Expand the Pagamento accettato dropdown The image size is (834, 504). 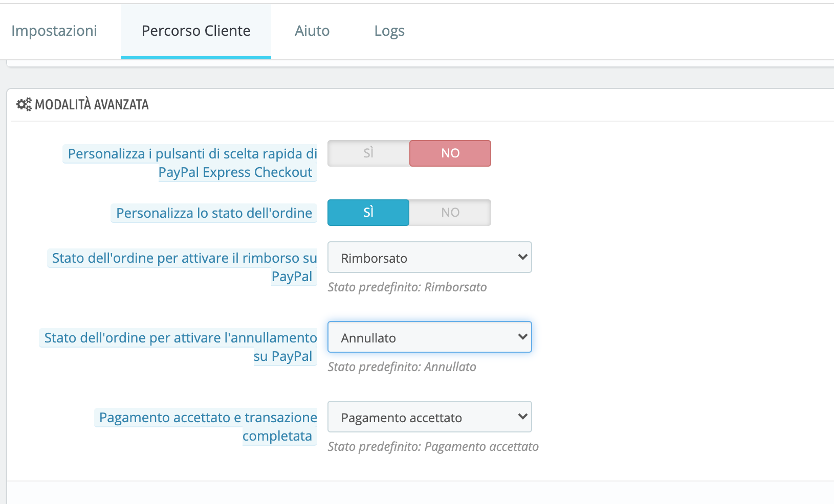(x=430, y=417)
